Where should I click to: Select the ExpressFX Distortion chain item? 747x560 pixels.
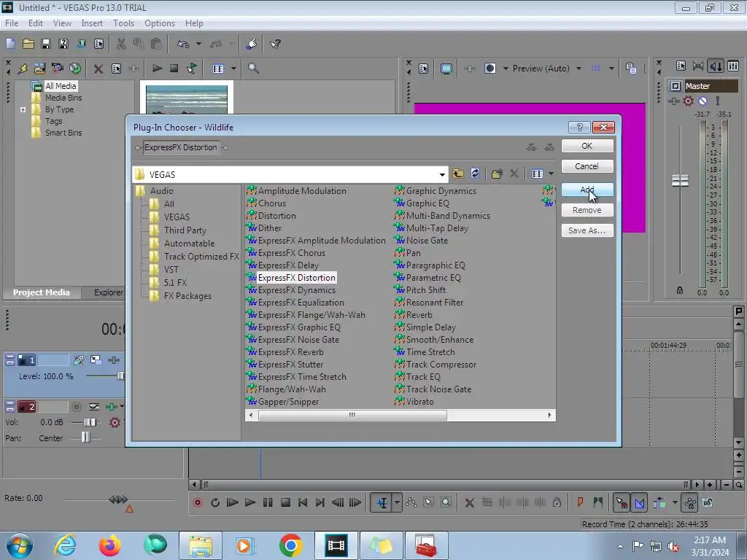click(x=181, y=147)
